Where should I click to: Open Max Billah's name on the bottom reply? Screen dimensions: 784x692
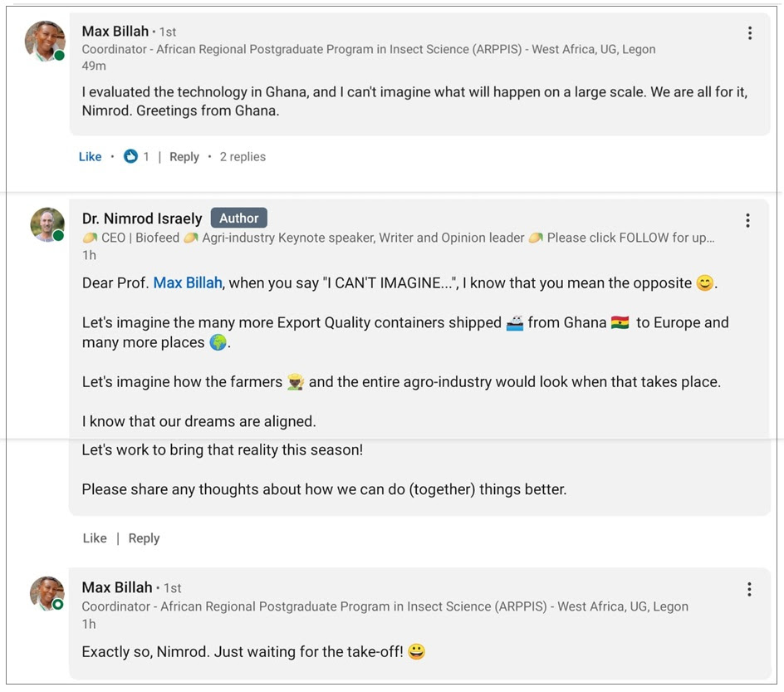click(x=117, y=587)
